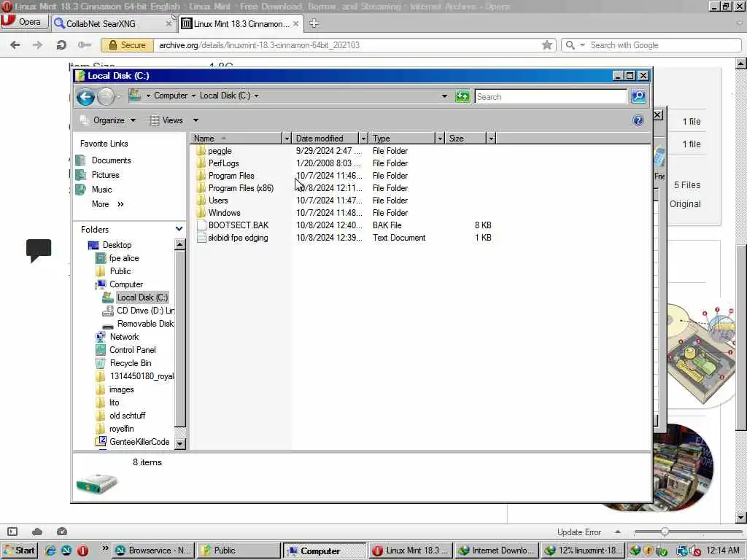
Task: Open Type column filter dropdown
Action: [440, 139]
